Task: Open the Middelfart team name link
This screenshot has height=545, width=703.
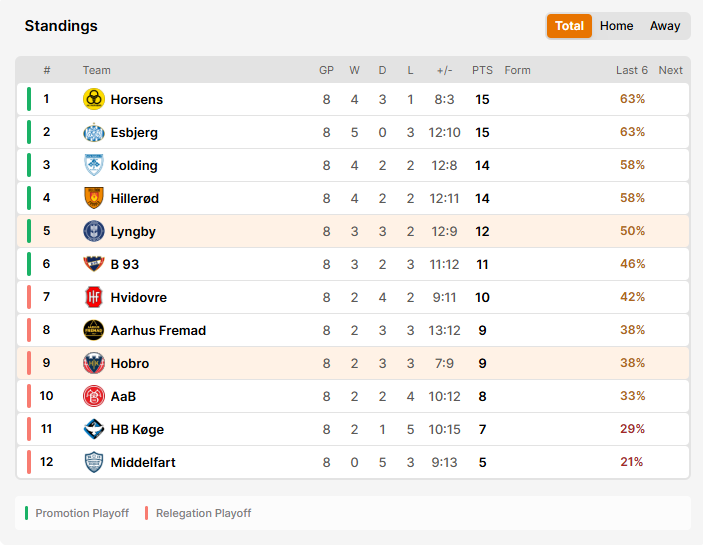Action: click(143, 463)
